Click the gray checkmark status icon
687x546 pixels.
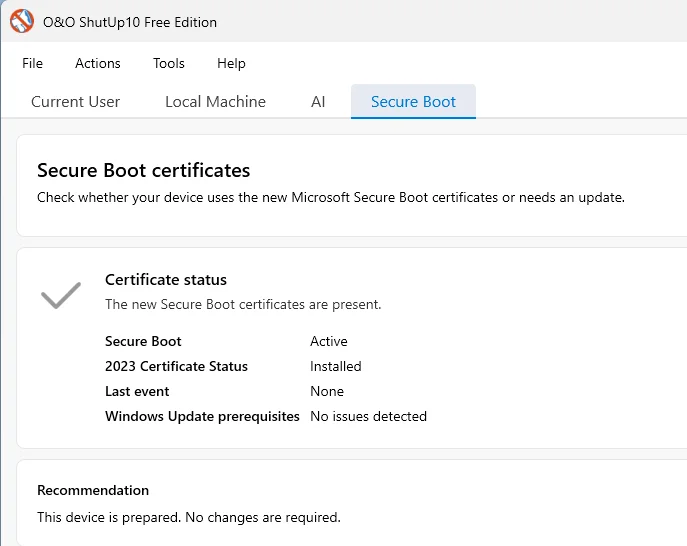(61, 295)
